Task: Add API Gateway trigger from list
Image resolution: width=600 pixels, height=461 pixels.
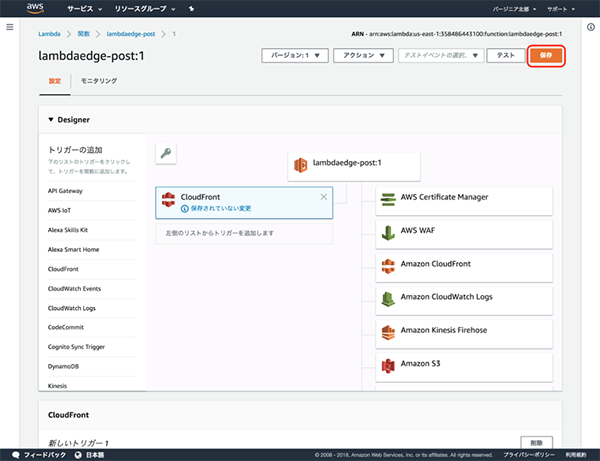Action: coord(65,190)
